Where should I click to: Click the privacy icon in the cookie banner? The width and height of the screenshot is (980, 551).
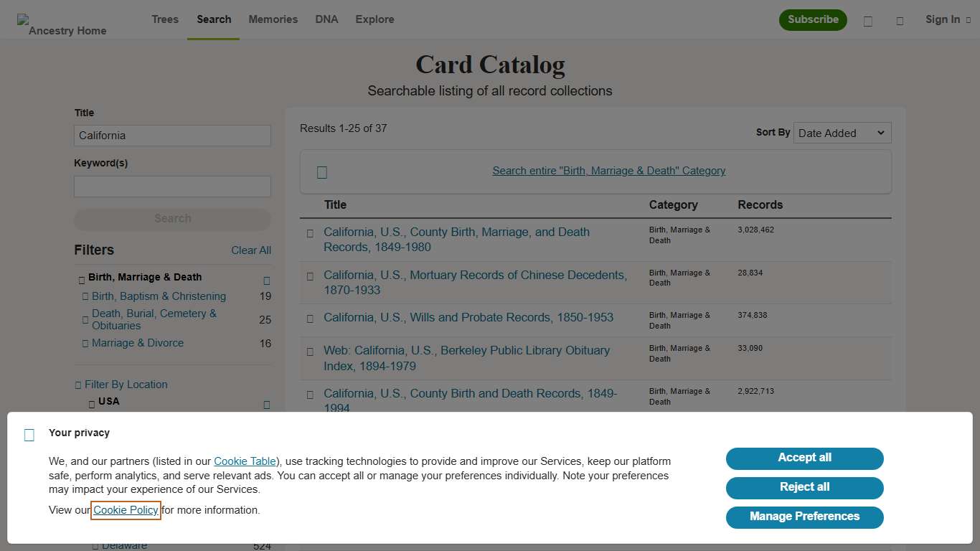[29, 435]
